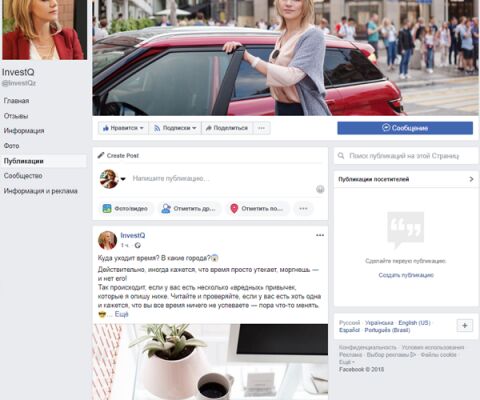
Task: Open the post's desk photo
Action: 210,362
